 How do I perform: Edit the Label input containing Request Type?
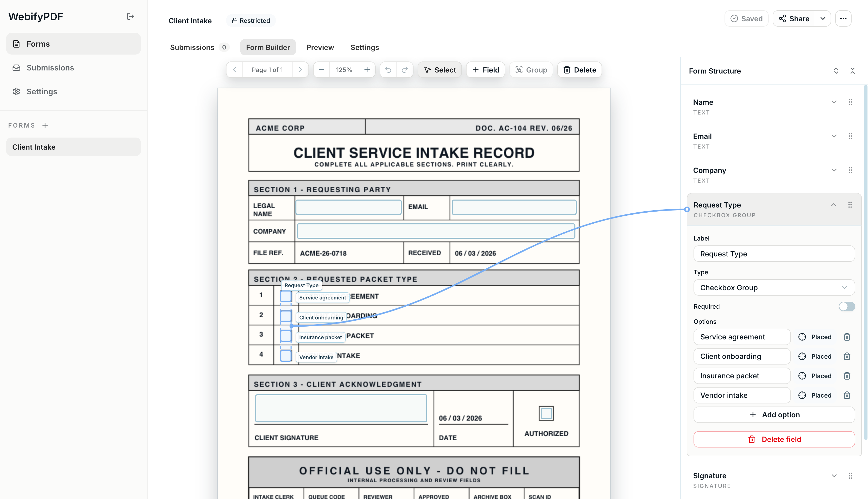[x=774, y=254]
